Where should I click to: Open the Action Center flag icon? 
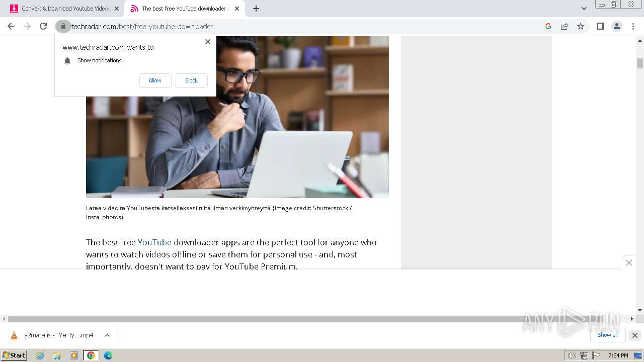click(596, 355)
